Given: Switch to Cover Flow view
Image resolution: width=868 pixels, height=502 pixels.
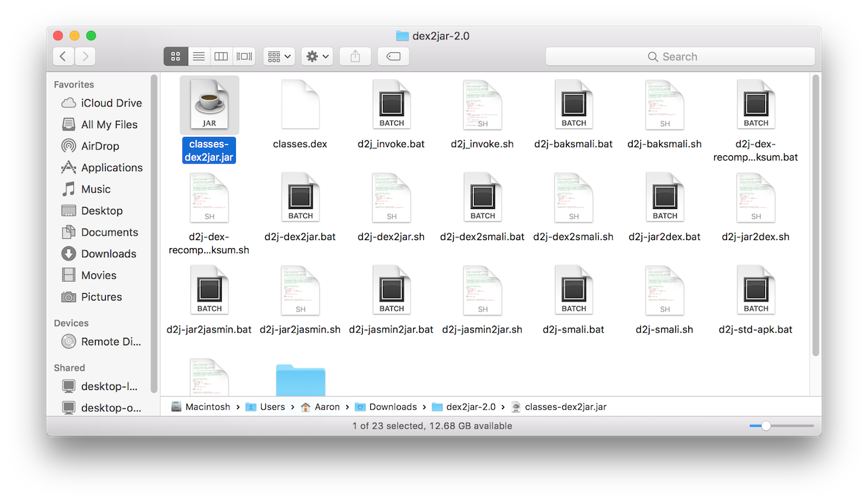Looking at the screenshot, I should 243,56.
